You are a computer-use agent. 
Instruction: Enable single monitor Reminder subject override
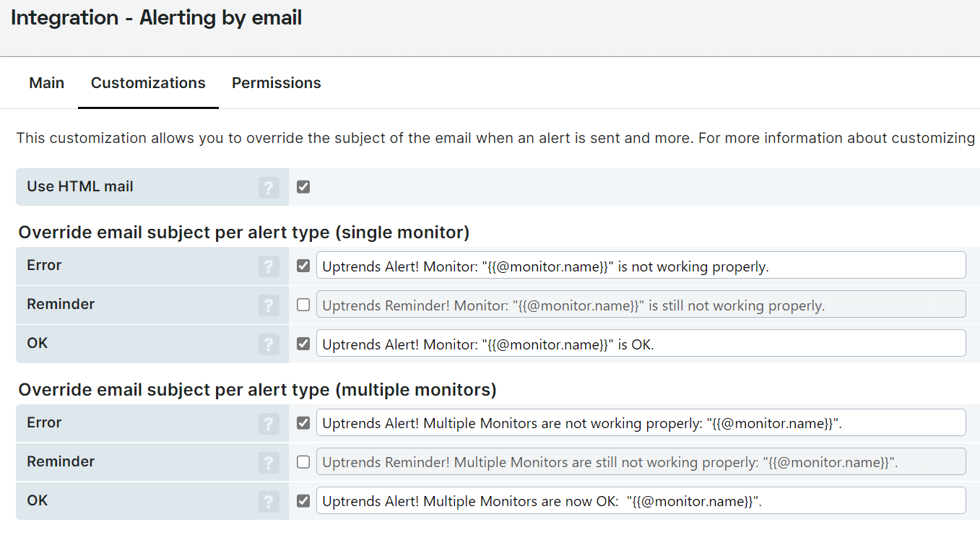303,305
